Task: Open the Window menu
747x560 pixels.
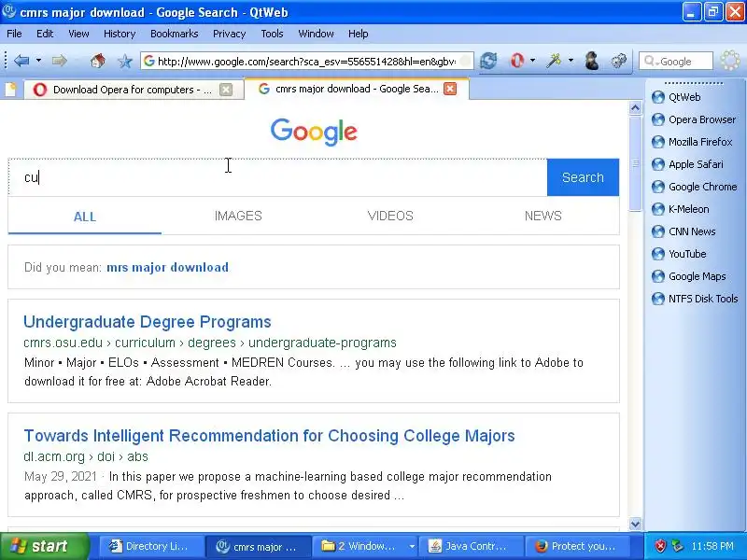Action: (316, 34)
